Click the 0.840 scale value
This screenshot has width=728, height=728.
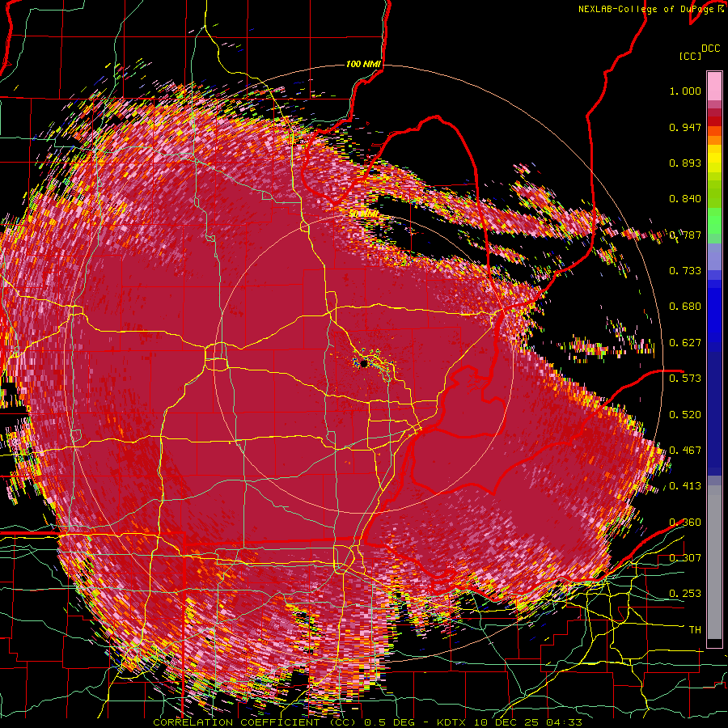(x=685, y=199)
